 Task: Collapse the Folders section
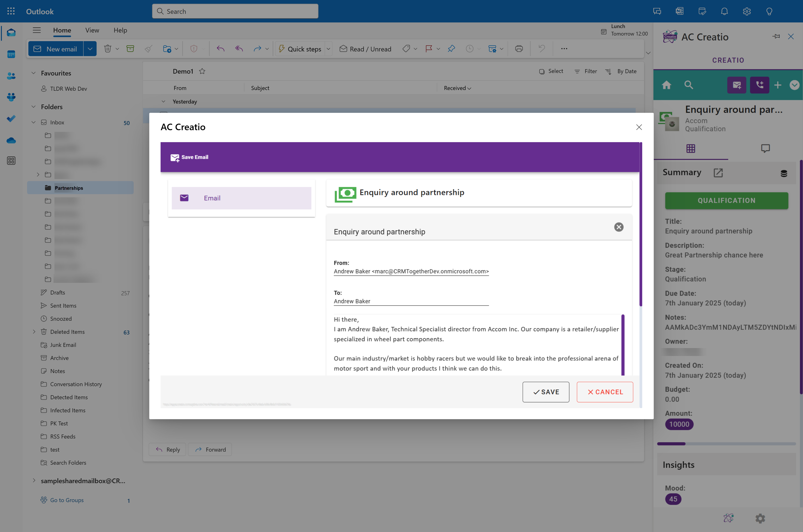(34, 107)
